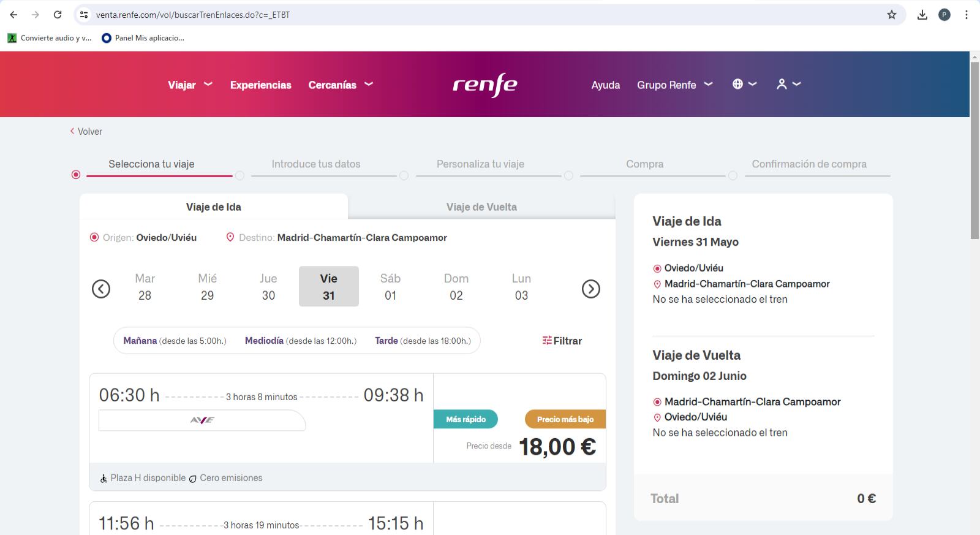
Task: Select date Dom 02
Action: click(456, 286)
